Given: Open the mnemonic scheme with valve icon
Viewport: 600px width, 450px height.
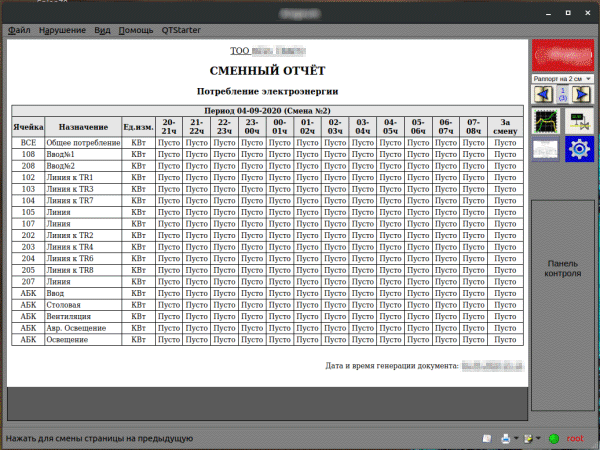Looking at the screenshot, I should (x=579, y=121).
